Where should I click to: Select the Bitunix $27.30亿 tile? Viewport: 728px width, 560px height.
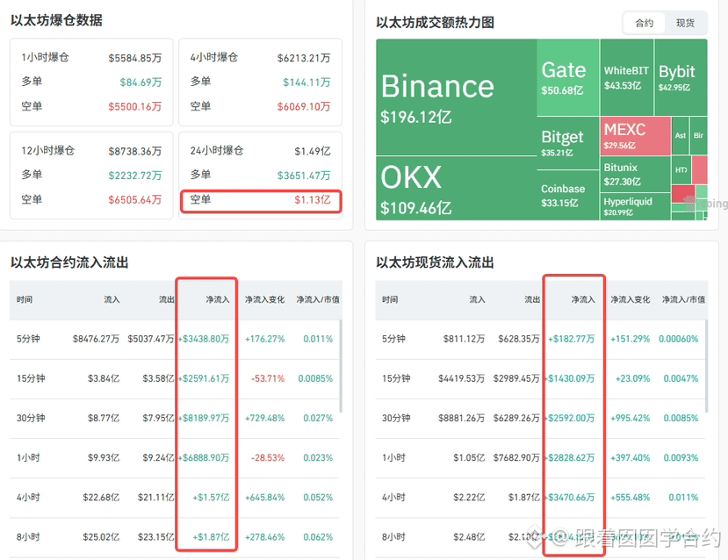(x=636, y=174)
